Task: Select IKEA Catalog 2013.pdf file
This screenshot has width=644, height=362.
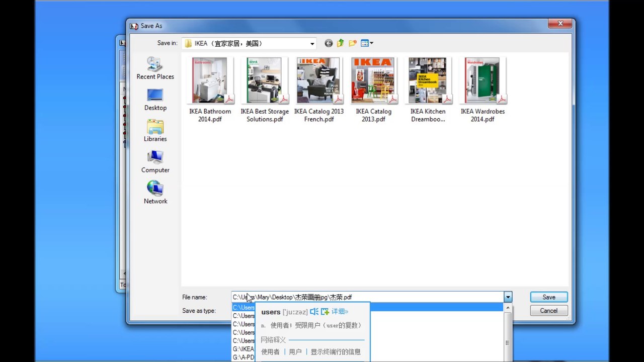Action: tap(373, 89)
